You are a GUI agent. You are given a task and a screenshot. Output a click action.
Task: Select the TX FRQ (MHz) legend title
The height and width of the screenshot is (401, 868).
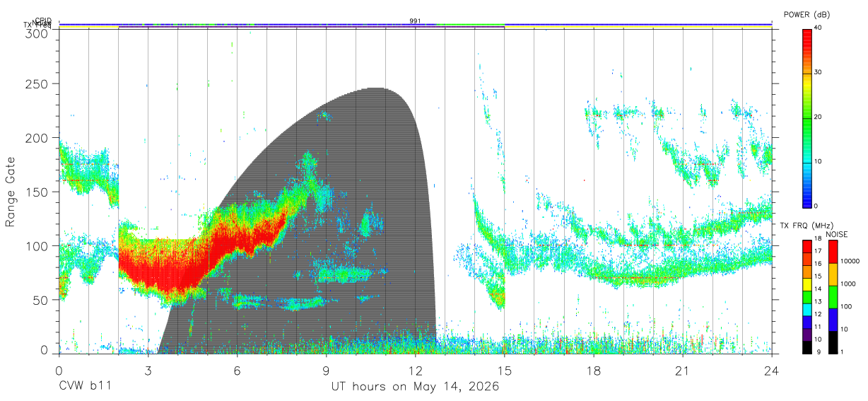[x=807, y=226]
